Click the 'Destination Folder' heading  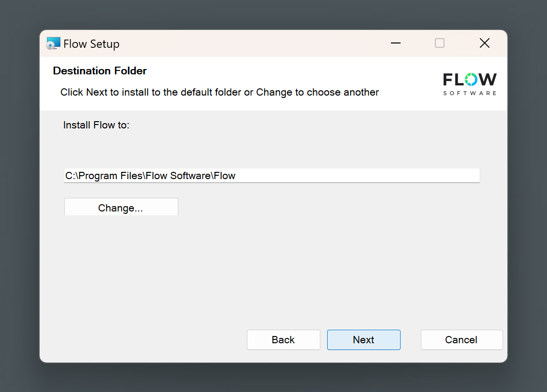click(x=100, y=71)
